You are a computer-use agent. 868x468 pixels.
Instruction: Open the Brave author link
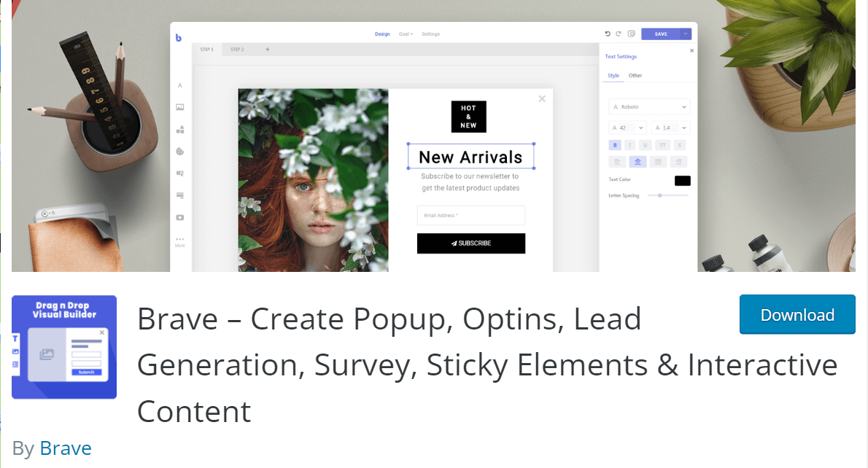click(x=66, y=448)
